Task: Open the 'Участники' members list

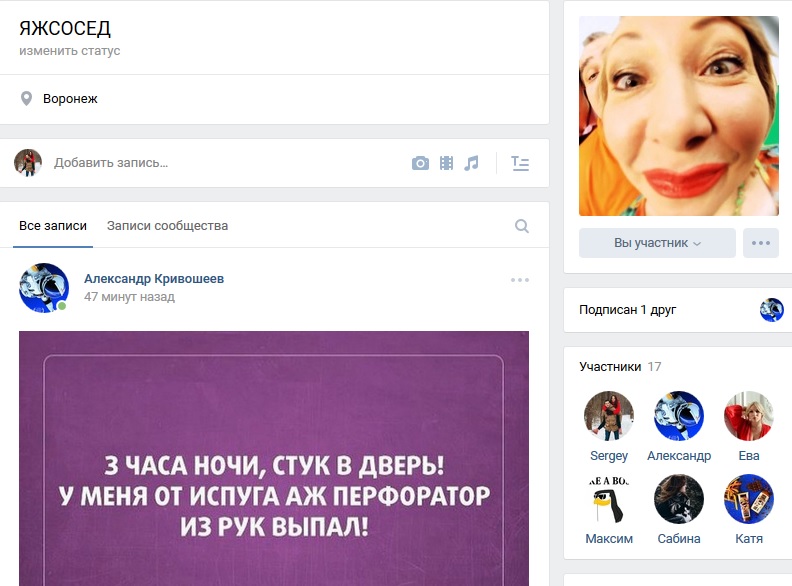Action: pos(610,367)
